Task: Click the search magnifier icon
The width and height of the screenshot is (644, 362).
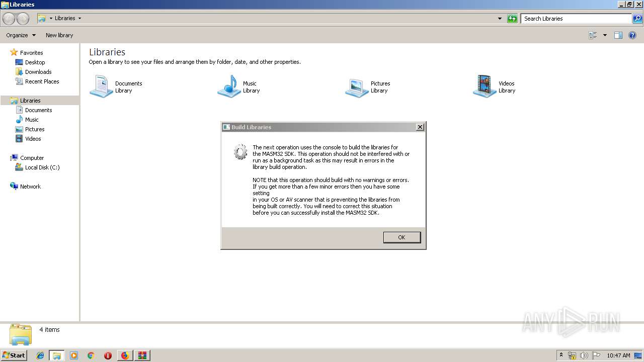Action: (637, 19)
